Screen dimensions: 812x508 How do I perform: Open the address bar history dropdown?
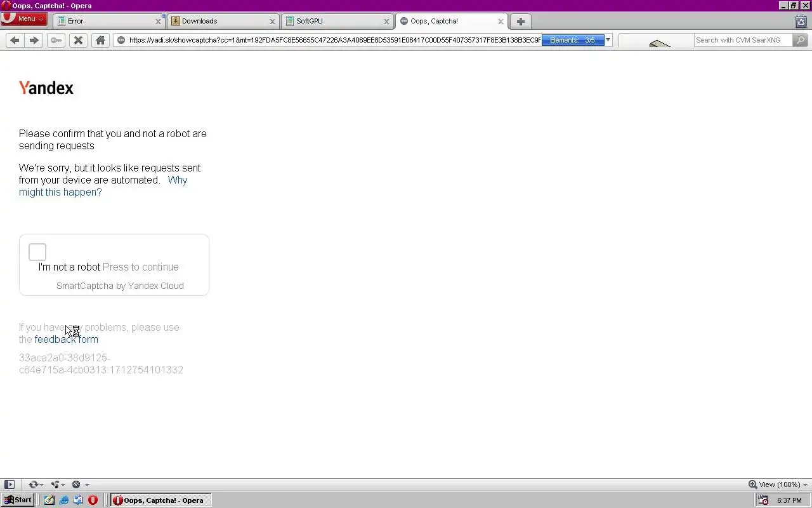[608, 40]
